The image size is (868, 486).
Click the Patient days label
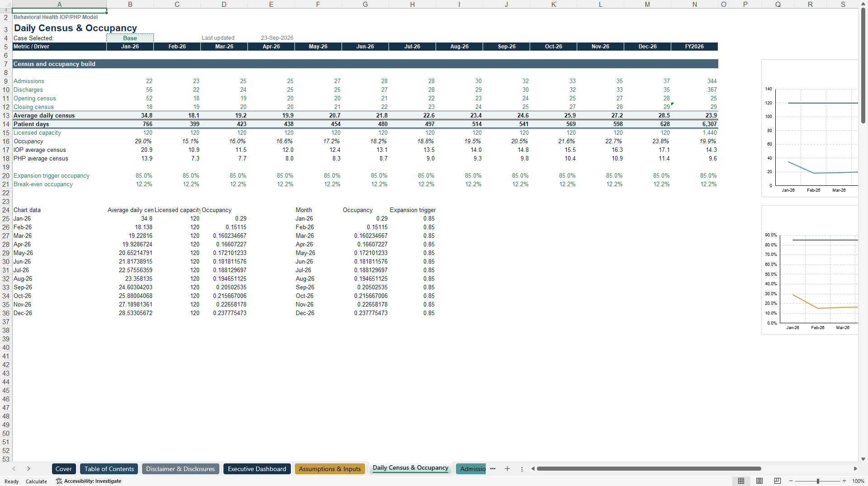click(31, 124)
